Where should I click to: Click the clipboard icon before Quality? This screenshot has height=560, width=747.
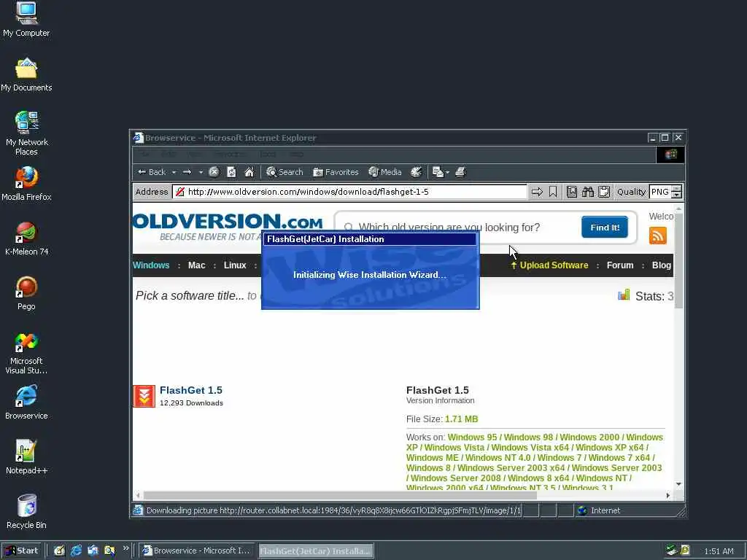pos(604,192)
